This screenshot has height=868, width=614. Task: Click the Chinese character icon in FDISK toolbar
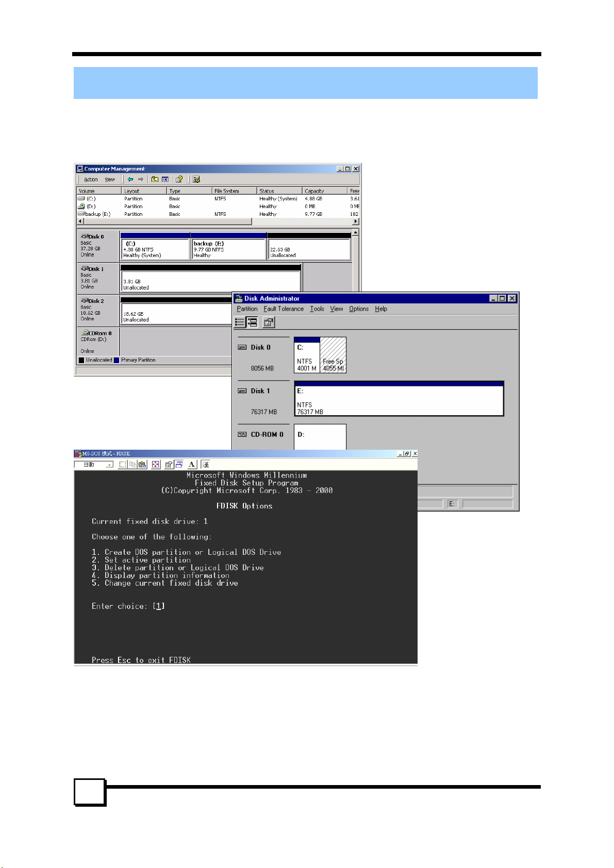tap(205, 465)
